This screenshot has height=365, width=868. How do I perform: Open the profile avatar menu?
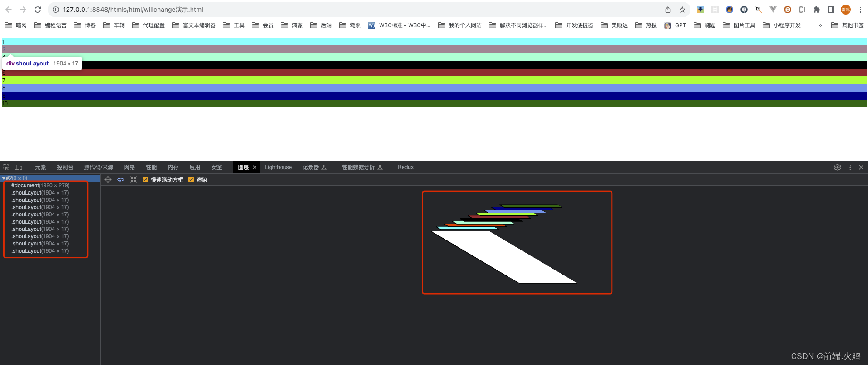coord(846,10)
